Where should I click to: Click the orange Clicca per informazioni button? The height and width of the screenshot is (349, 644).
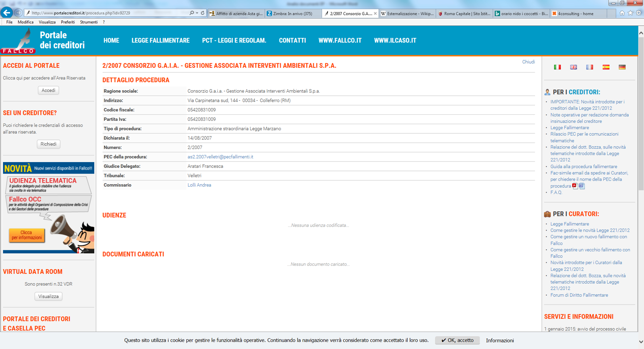click(x=26, y=235)
